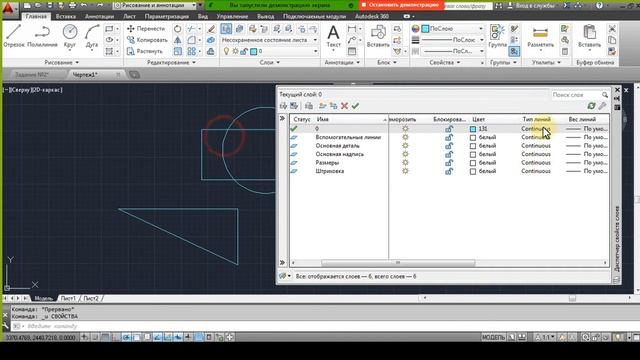Screen dimensions: 640x360
Task: Click the New Layer icon in layer manager
Action: (322, 106)
